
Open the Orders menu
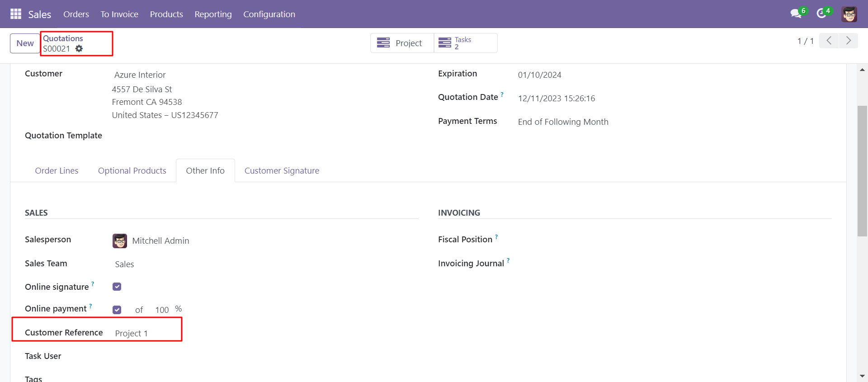(x=76, y=14)
